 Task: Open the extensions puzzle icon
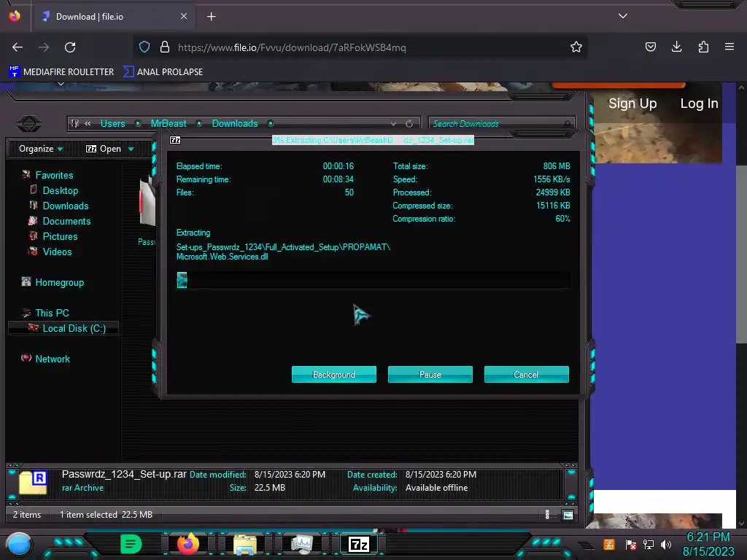click(703, 47)
